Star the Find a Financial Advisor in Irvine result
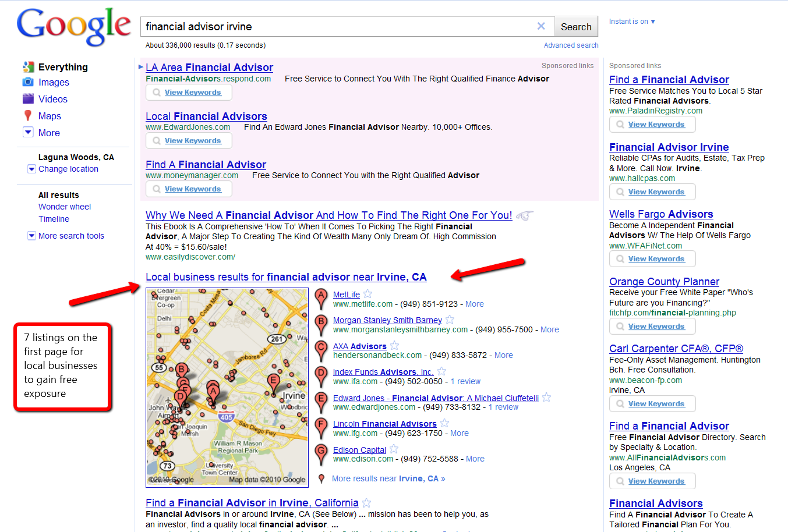Image resolution: width=788 pixels, height=532 pixels. point(366,502)
